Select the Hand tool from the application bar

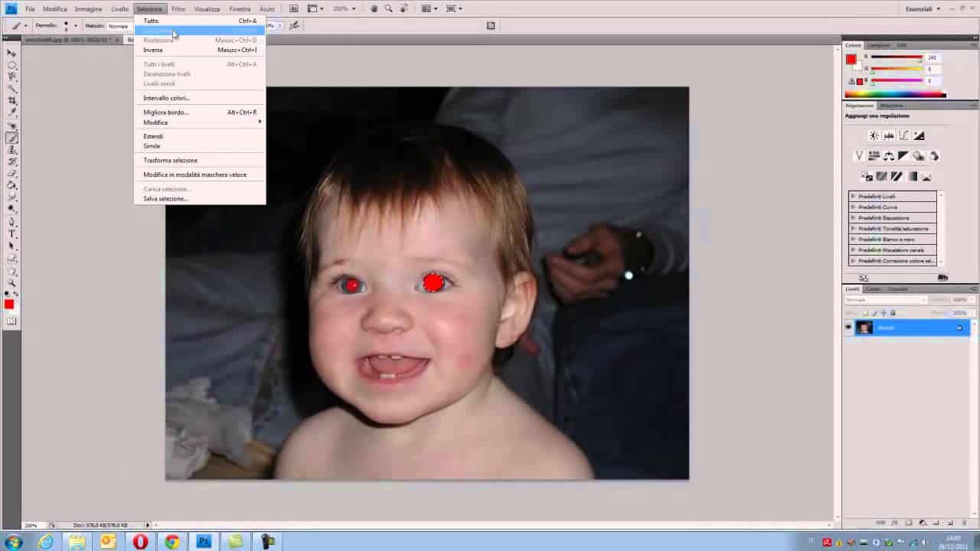374,8
